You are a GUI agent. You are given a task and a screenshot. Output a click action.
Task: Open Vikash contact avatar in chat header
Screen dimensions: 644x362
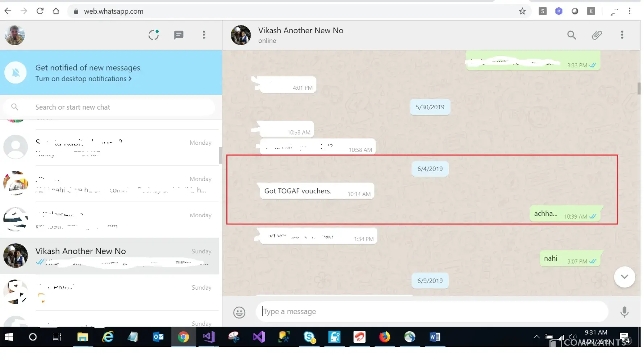coord(241,35)
